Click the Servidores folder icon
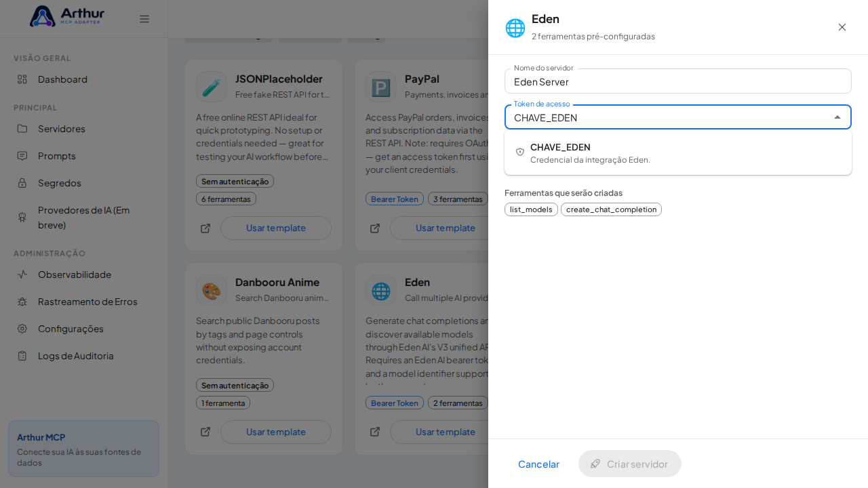This screenshot has width=868, height=488. (22, 129)
